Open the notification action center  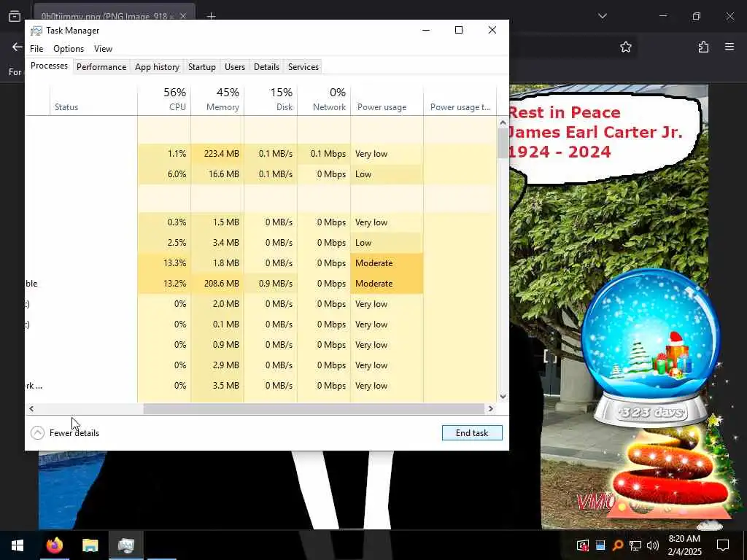(723, 545)
